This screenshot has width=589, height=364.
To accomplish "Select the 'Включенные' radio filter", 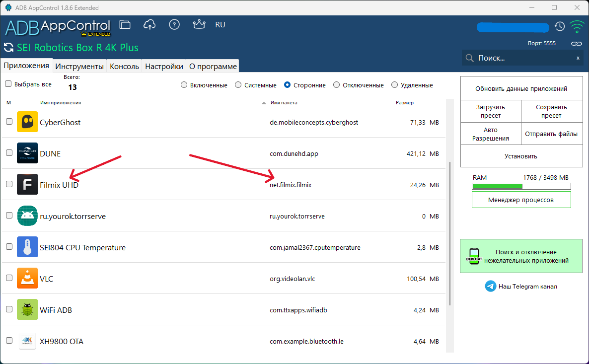I will click(184, 85).
